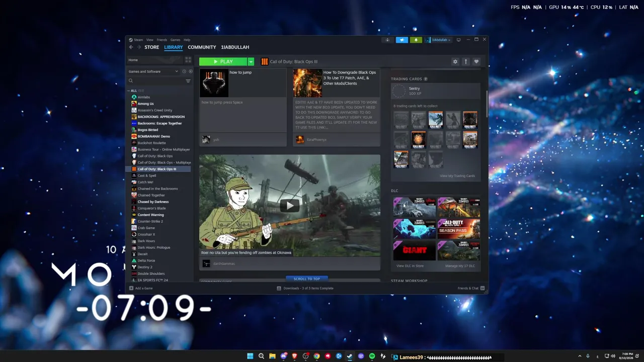Viewport: 644px width, 362px height.
Task: Show ready-to-play games filter icon
Action: pos(190,71)
